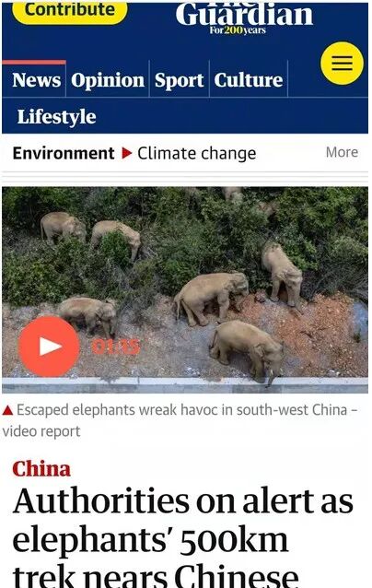
Task: Select the Culture tab
Action: point(249,80)
